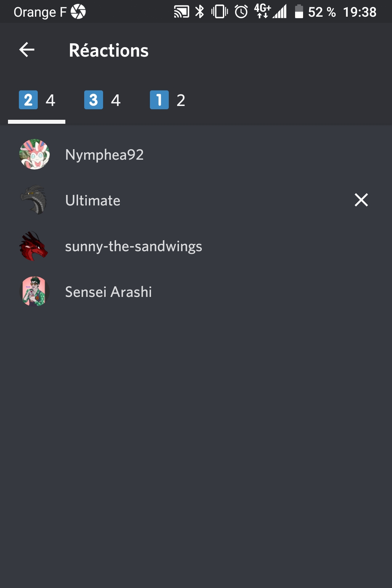
Task: Tap Ultimate's grey dragon avatar
Action: click(34, 200)
